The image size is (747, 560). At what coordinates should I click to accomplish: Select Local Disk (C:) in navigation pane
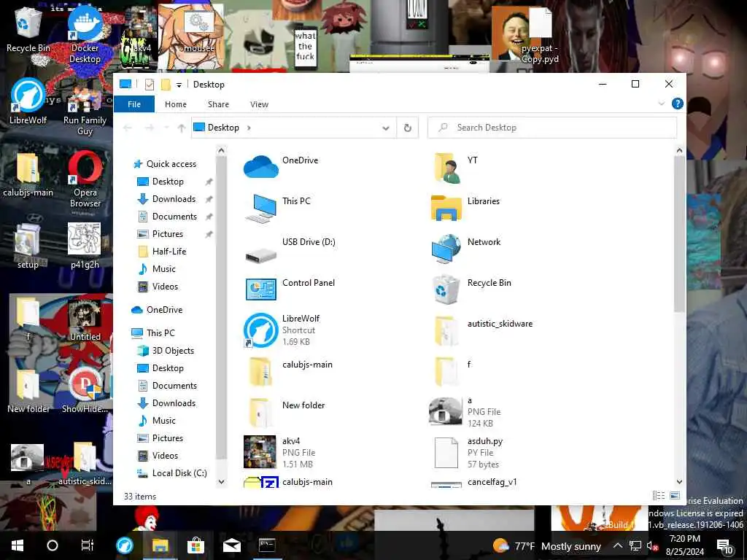(172, 472)
